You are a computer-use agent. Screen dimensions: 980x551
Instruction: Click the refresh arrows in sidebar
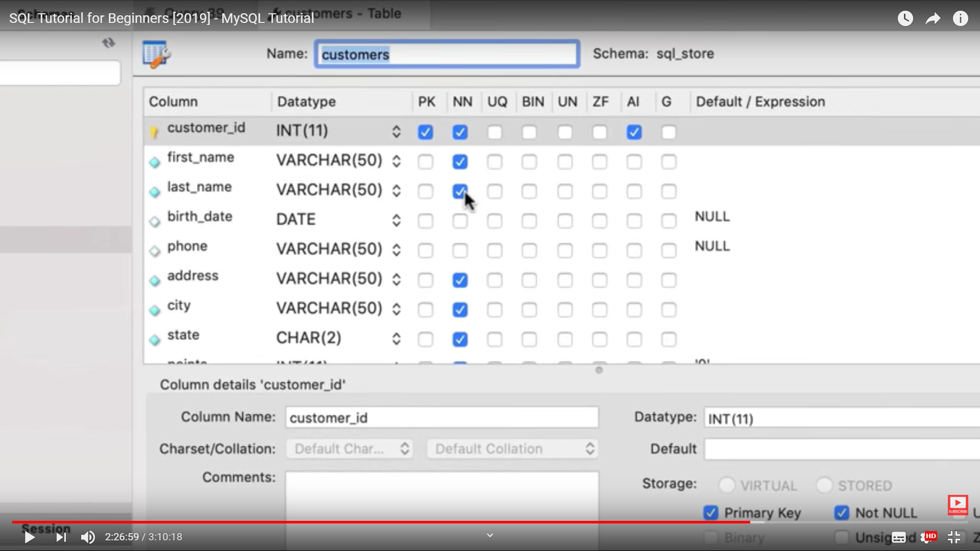(x=108, y=43)
